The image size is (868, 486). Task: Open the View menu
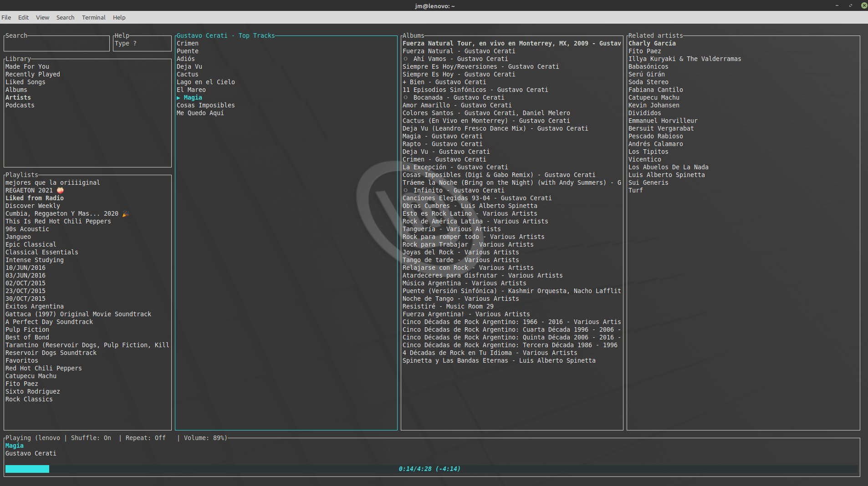click(42, 17)
